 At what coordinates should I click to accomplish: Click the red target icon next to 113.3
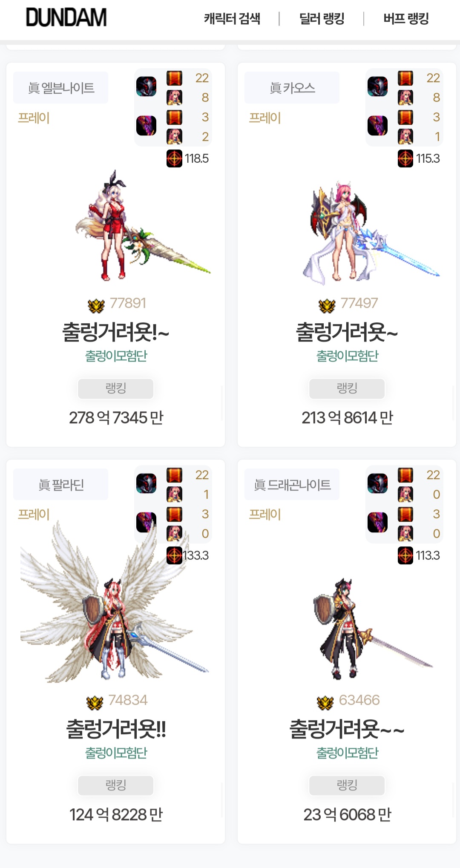[405, 555]
